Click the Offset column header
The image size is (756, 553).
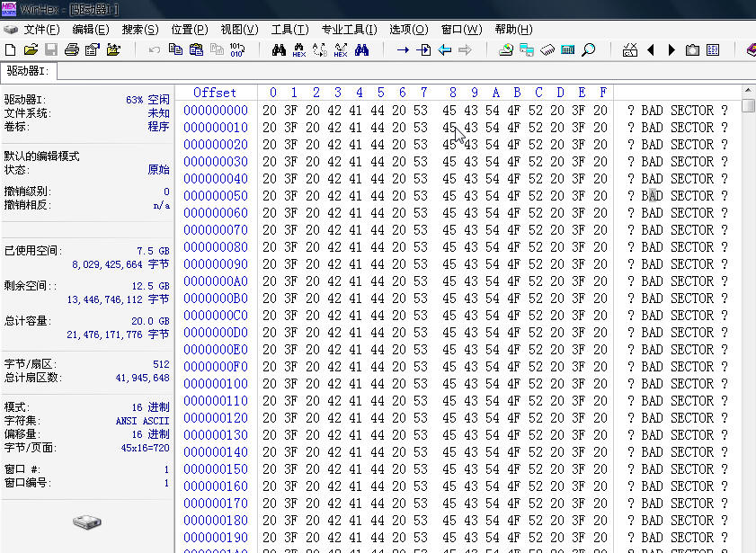215,93
